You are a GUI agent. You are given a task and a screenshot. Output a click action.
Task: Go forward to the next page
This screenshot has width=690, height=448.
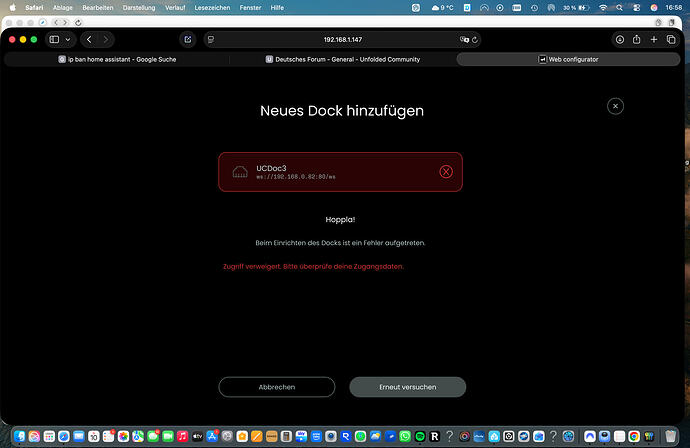(x=108, y=39)
